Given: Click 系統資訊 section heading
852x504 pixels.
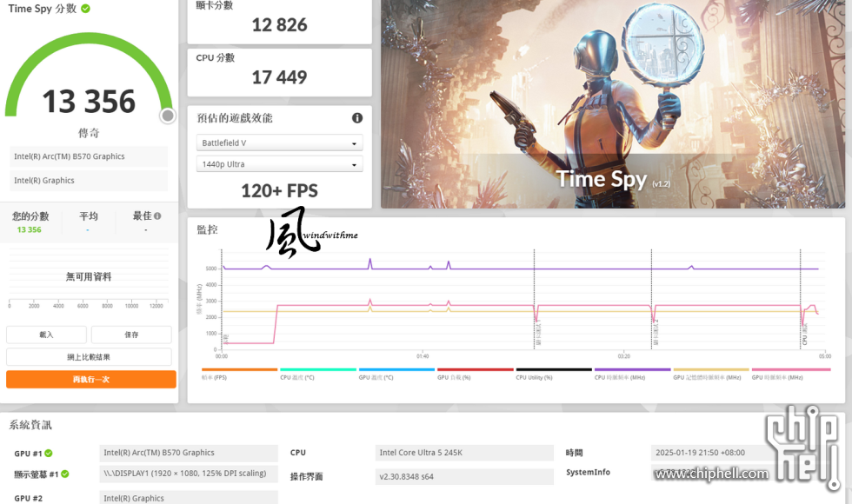Looking at the screenshot, I should click(x=30, y=425).
